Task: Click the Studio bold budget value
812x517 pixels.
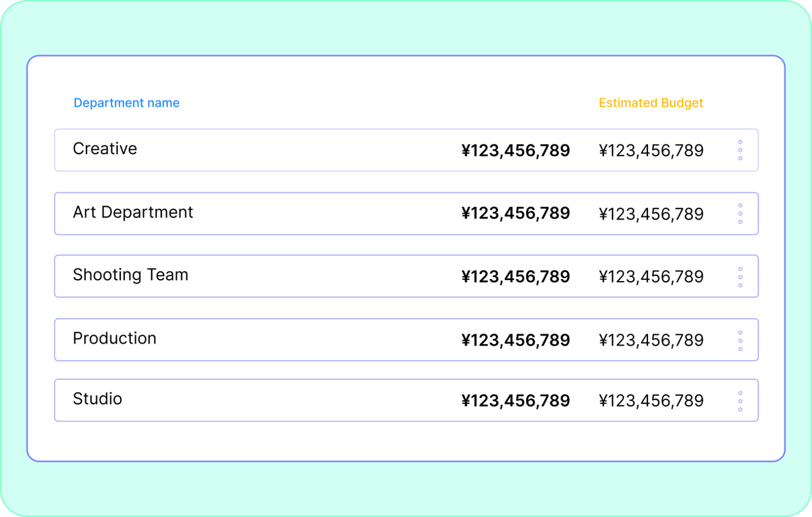Action: (x=515, y=401)
